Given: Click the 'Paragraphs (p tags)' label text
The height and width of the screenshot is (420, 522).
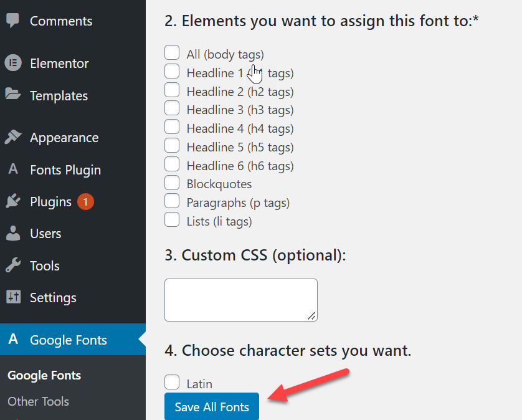Looking at the screenshot, I should pos(238,203).
